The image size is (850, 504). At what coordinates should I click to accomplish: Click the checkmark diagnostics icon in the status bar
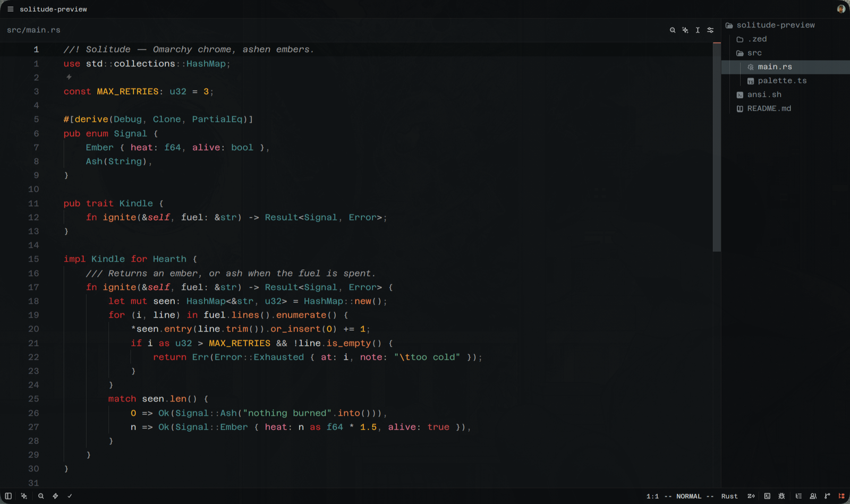pyautogui.click(x=70, y=496)
